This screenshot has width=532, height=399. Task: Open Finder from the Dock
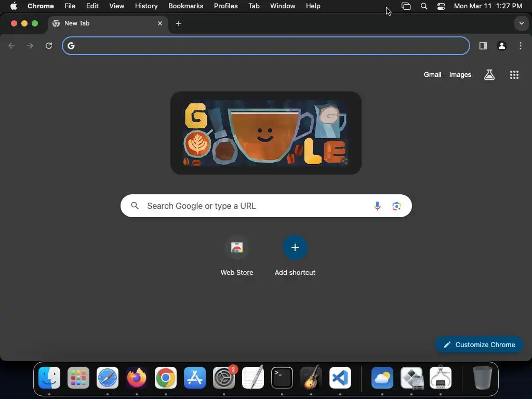(x=49, y=378)
